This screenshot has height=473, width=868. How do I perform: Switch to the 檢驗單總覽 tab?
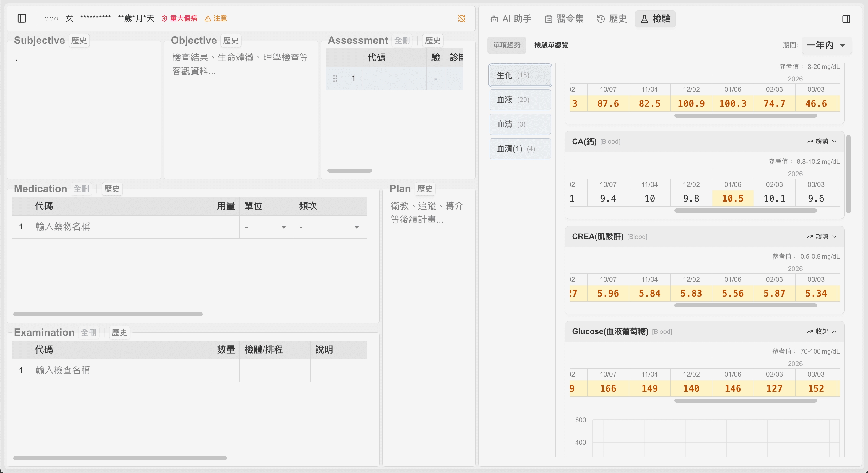tap(550, 45)
